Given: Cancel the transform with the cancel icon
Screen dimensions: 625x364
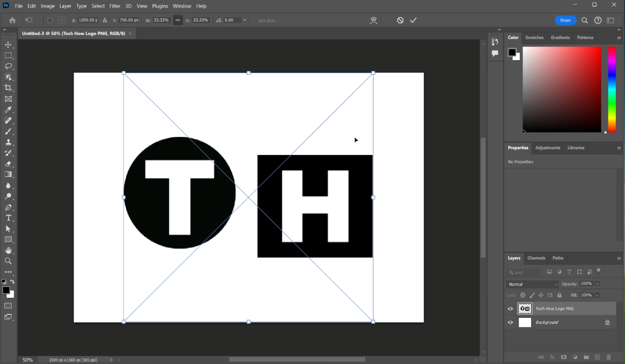Looking at the screenshot, I should (400, 20).
